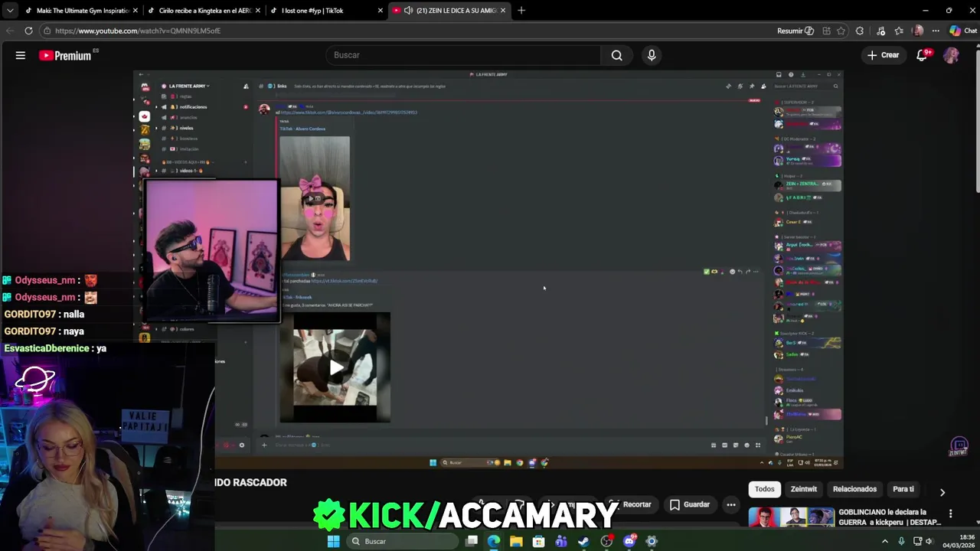Open the Edge tab search dropdown chevron
The height and width of the screenshot is (551, 980).
[x=9, y=11]
